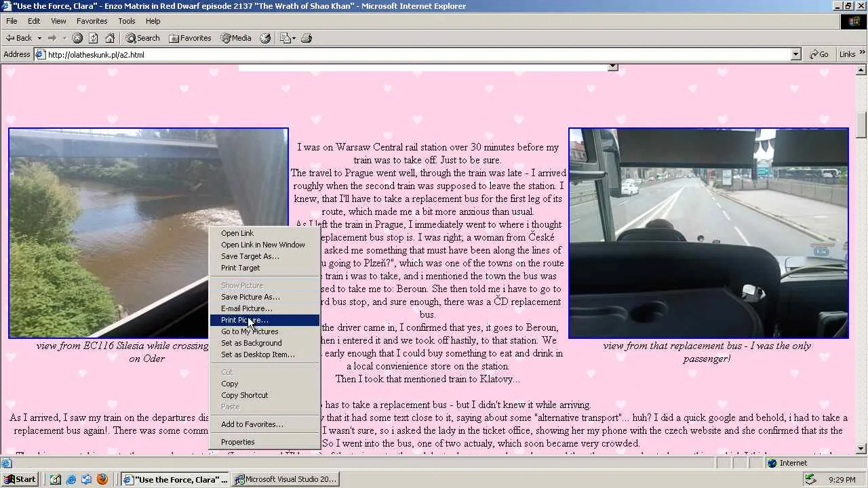Click the Windows logo throbber icon
Viewport: 868px width, 488px height.
tap(854, 21)
